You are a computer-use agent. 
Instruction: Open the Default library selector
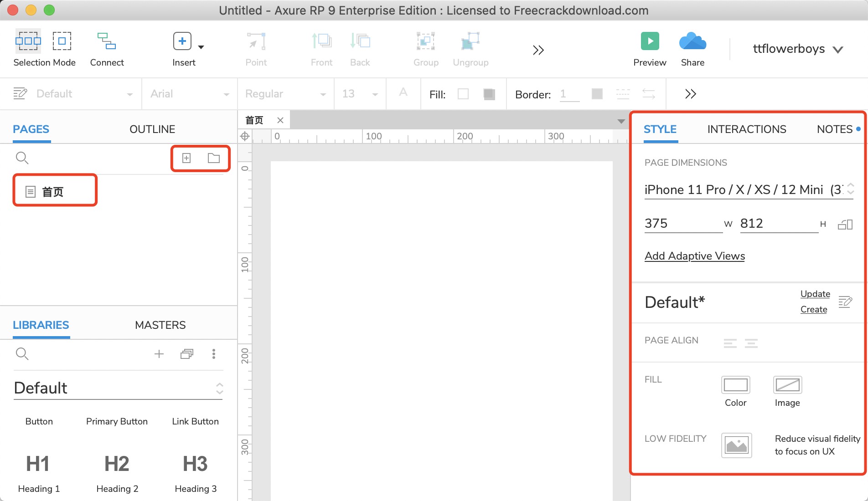tap(119, 388)
